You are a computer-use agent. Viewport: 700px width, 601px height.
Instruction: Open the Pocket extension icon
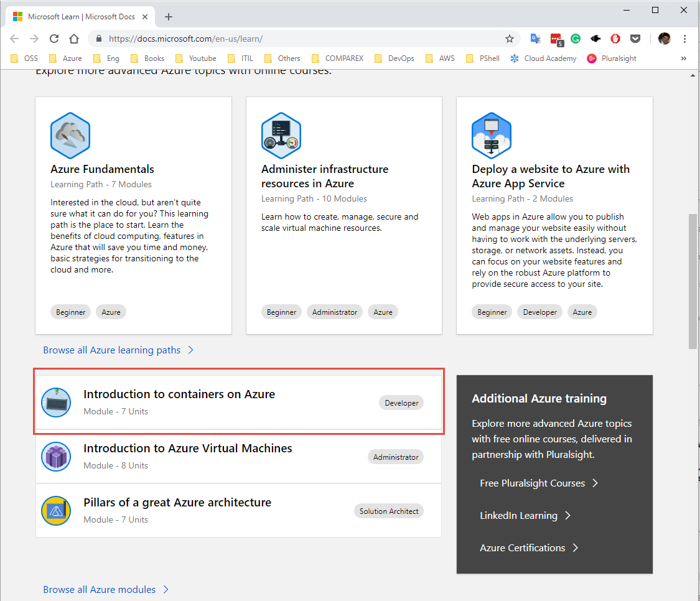tap(635, 39)
